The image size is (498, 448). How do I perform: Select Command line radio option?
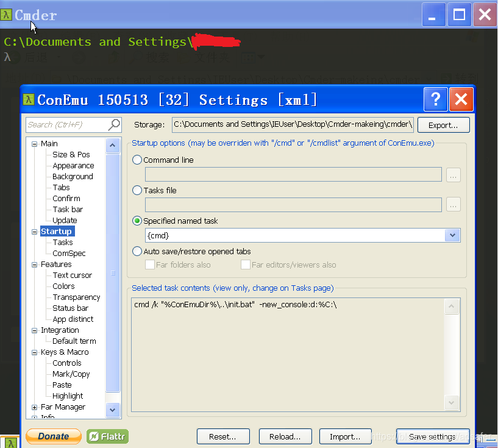click(x=137, y=160)
